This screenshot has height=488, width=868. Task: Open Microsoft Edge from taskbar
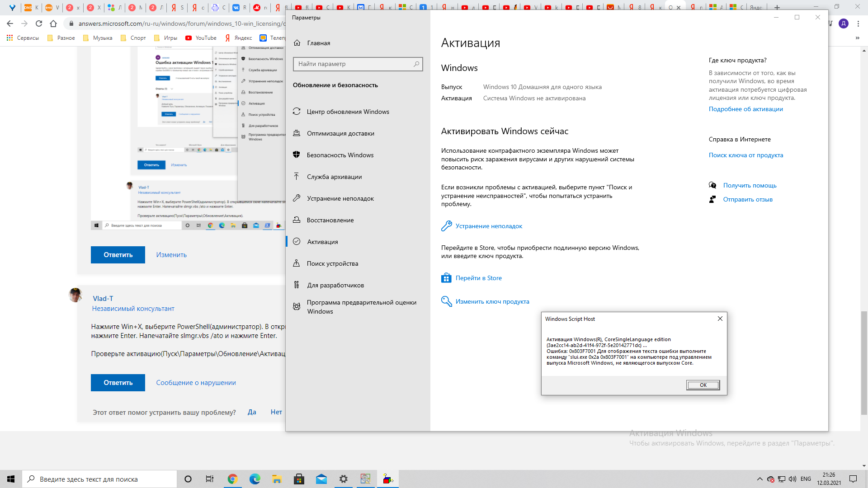point(255,479)
